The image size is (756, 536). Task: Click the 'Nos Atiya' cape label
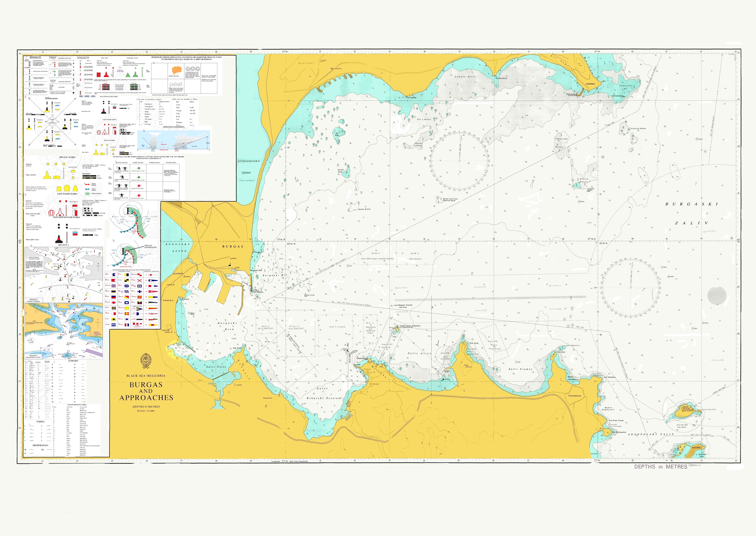pos(474,343)
